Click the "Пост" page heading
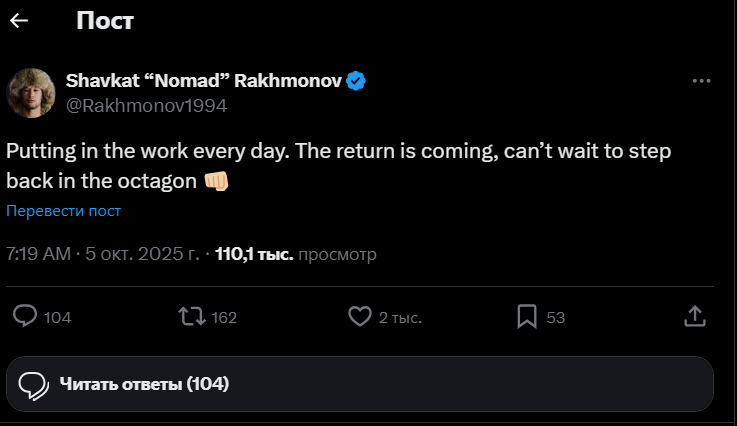Viewport: 737px width, 426px height. 104,20
